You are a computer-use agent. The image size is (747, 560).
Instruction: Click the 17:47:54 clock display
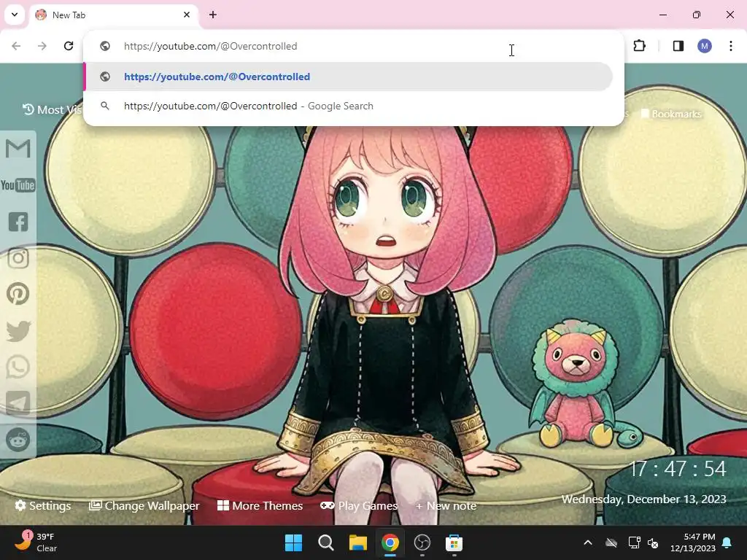678,469
